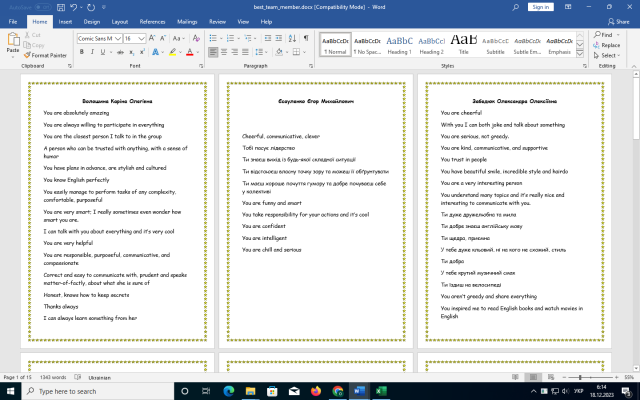Open the Borders dropdown
640x400 pixels.
pyautogui.click(x=304, y=52)
